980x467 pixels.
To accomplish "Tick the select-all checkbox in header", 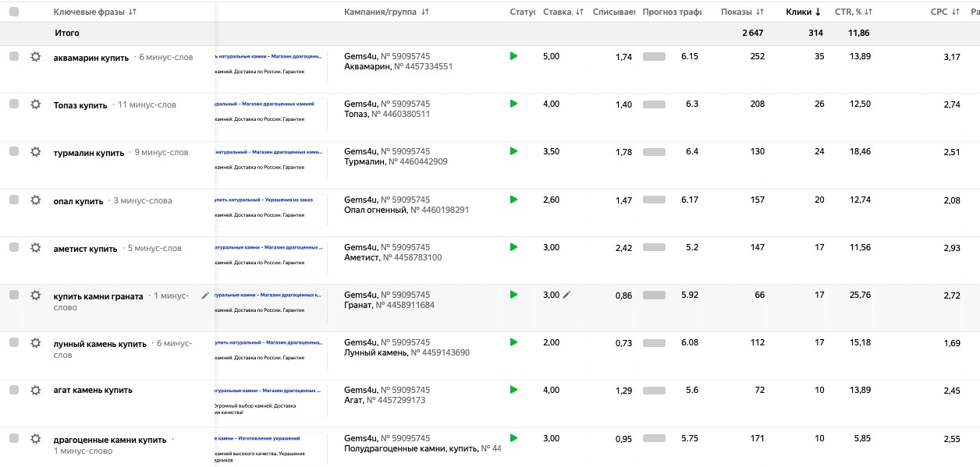I will point(14,12).
